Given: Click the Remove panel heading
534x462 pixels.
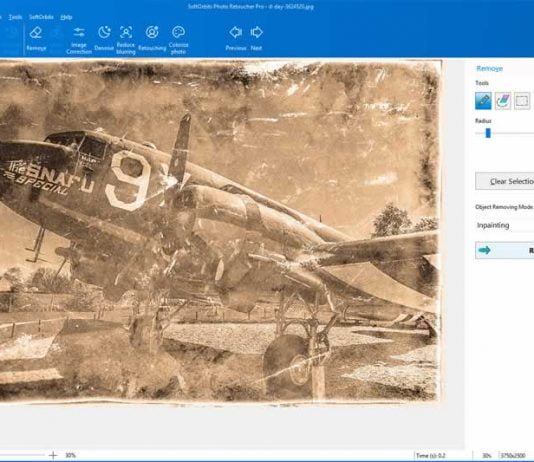Looking at the screenshot, I should (489, 68).
